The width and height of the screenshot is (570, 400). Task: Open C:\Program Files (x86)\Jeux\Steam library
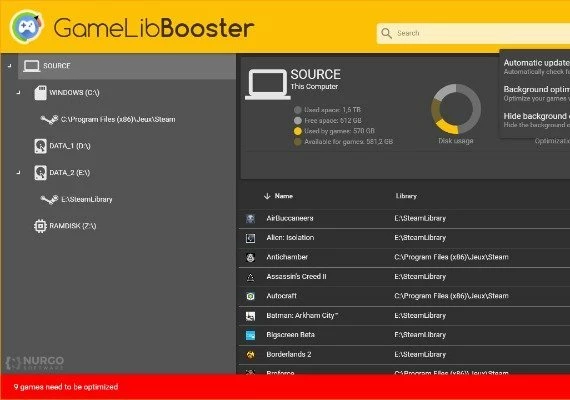[118, 119]
